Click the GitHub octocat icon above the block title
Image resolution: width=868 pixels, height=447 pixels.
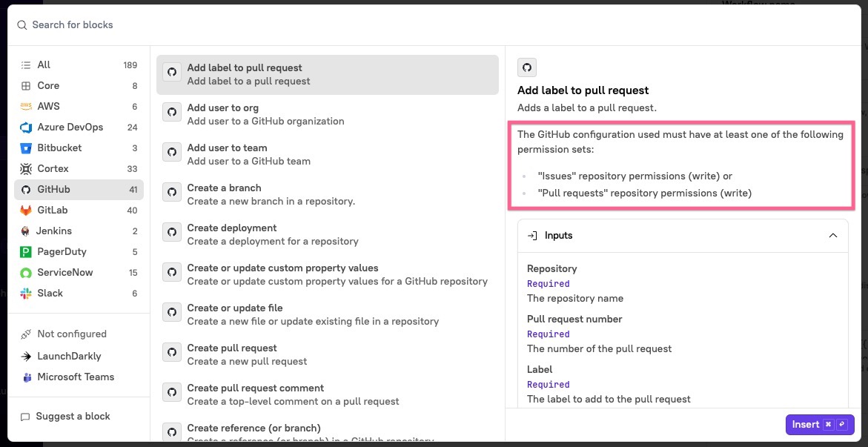[526, 67]
